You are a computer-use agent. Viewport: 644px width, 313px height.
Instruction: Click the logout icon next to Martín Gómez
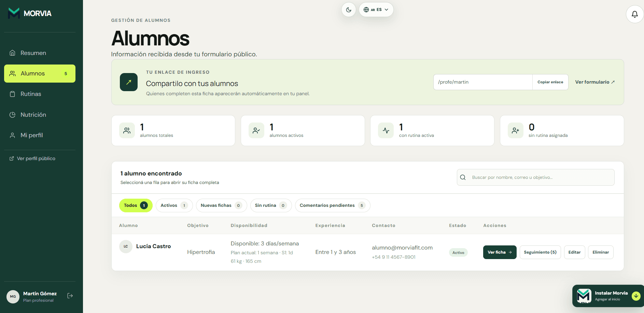pos(70,296)
